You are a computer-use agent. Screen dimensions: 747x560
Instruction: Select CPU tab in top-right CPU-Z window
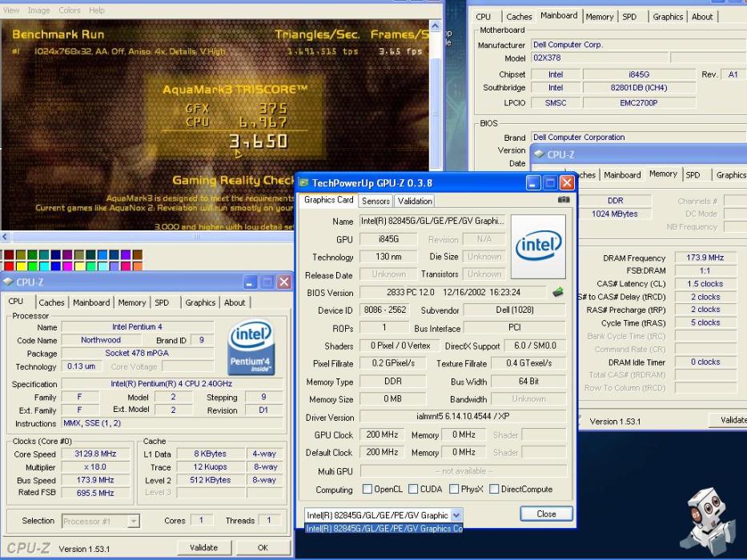(483, 17)
